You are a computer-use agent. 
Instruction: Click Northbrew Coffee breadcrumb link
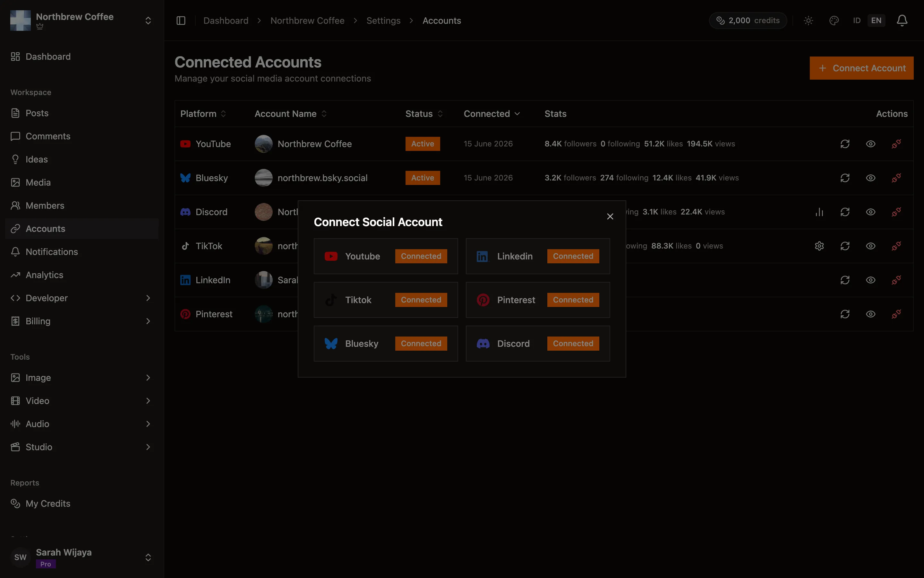(307, 21)
